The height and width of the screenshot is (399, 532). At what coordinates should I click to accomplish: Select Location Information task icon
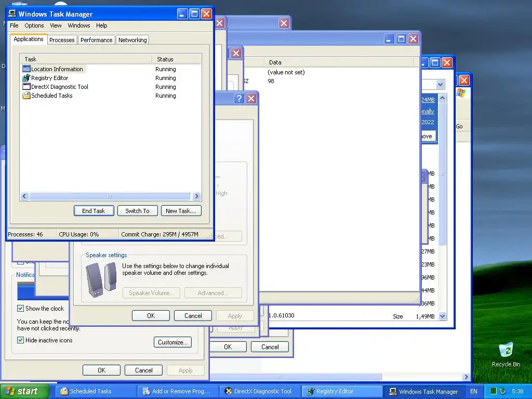click(26, 69)
